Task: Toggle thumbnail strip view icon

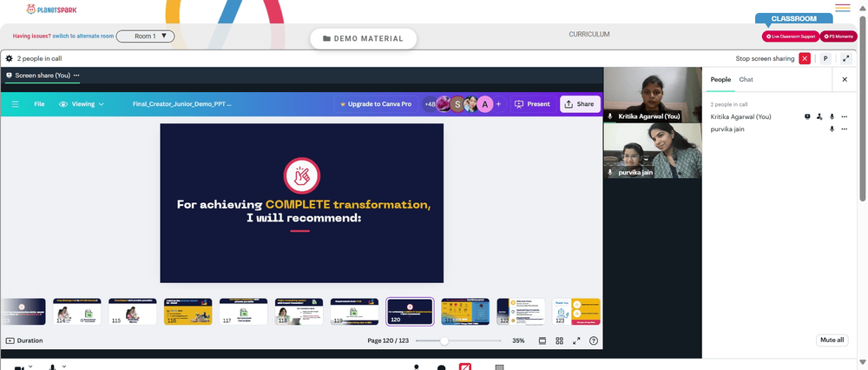Action: pyautogui.click(x=542, y=340)
